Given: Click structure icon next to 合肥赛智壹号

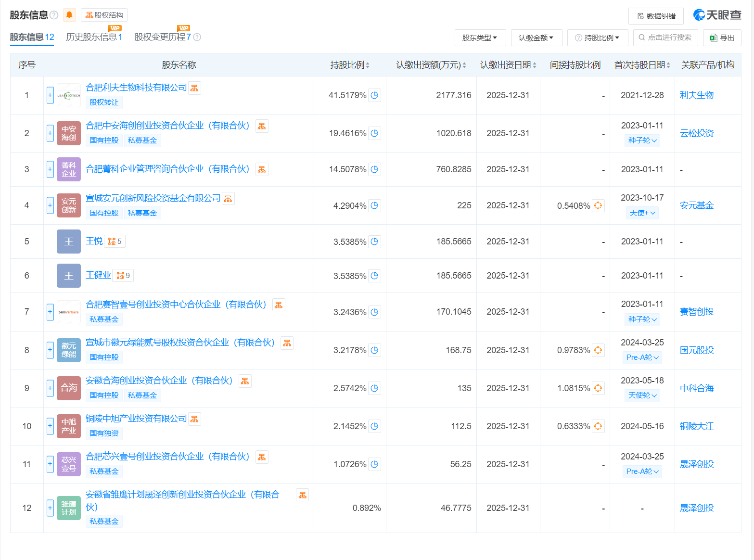Looking at the screenshot, I should [x=279, y=305].
